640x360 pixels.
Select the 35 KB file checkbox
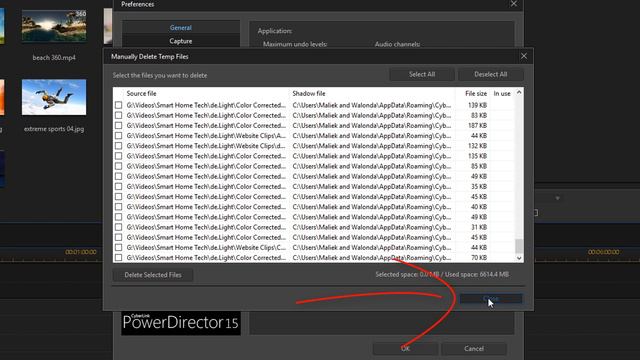pos(118,187)
